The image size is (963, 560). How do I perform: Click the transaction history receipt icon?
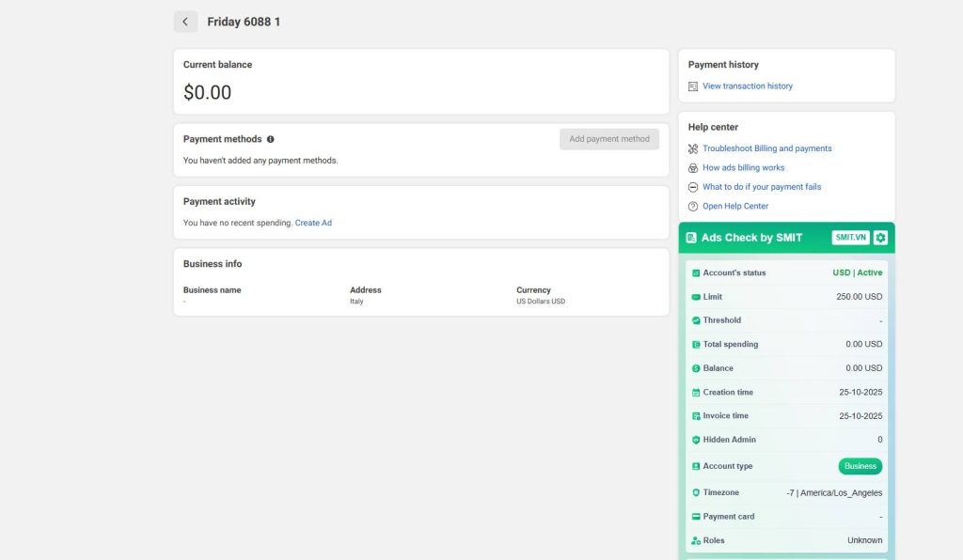[693, 86]
